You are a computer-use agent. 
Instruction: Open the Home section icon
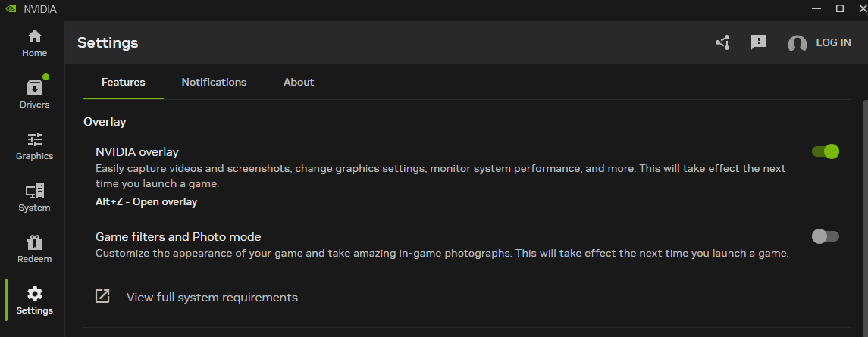point(35,36)
